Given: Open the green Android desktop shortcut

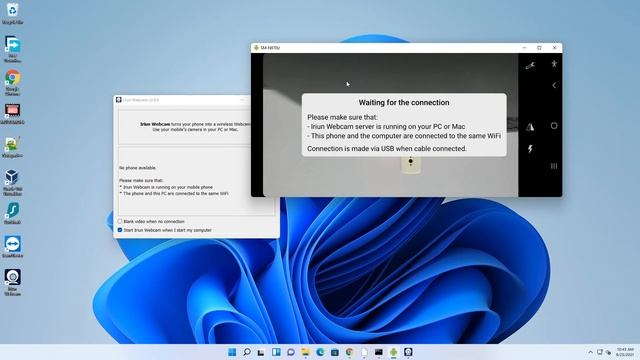Looking at the screenshot, I should coord(13,147).
